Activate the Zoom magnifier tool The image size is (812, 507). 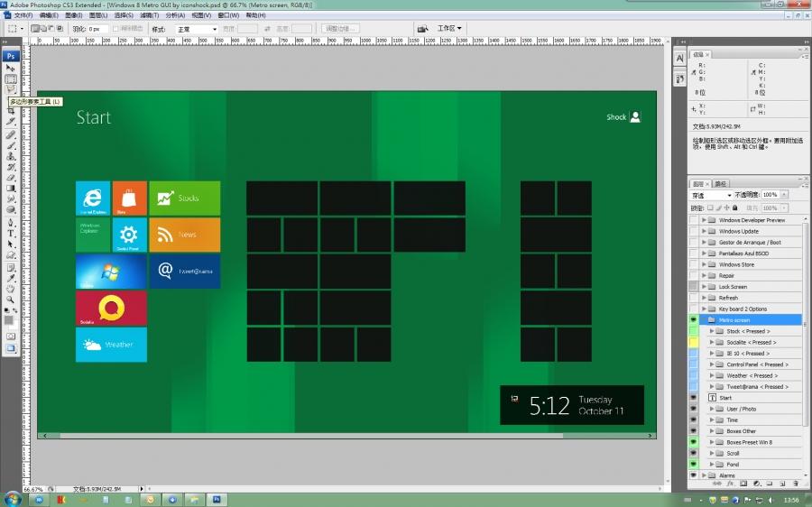pos(11,299)
